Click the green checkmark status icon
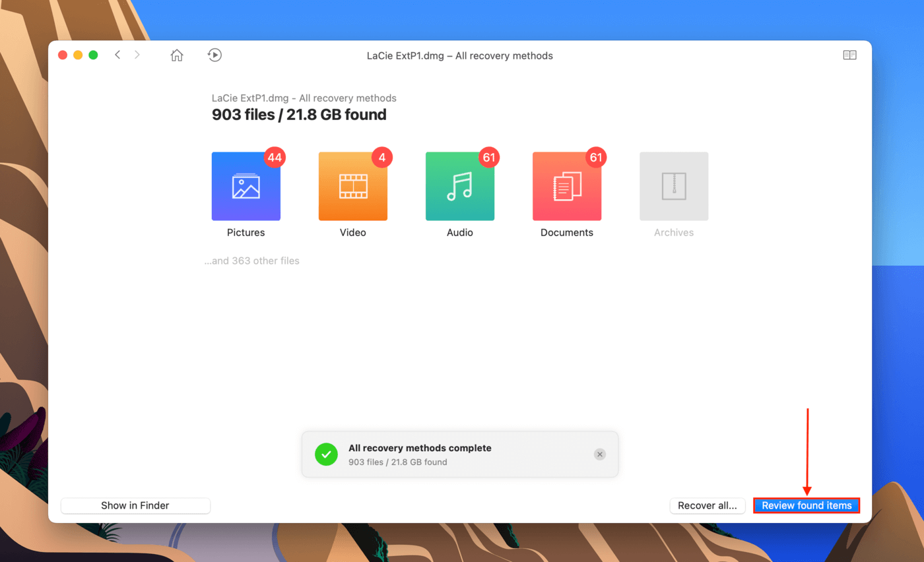 tap(326, 454)
